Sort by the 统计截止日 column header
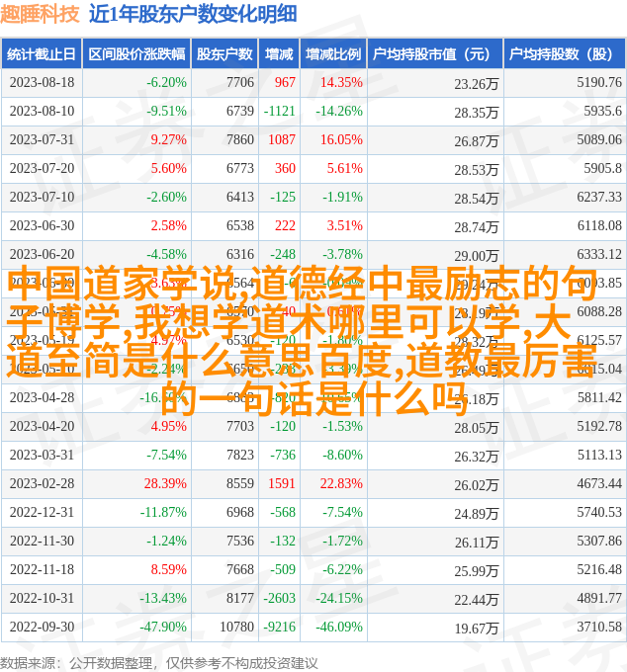 (x=41, y=54)
